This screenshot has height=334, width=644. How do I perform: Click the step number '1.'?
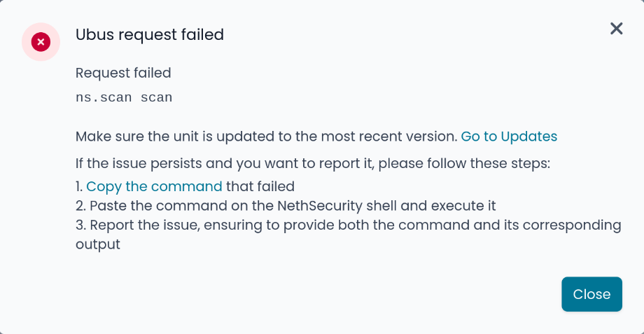point(79,186)
